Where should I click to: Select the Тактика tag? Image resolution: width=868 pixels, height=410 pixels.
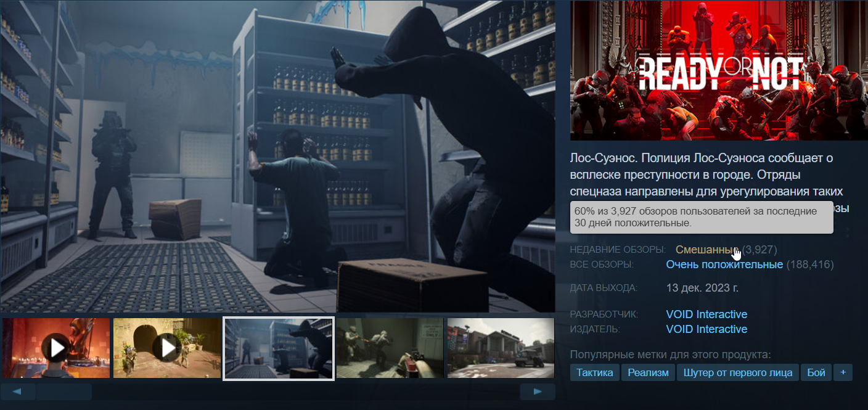tap(595, 372)
